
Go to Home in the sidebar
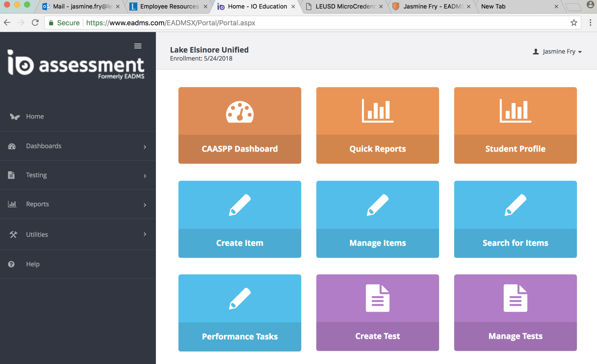(x=35, y=116)
